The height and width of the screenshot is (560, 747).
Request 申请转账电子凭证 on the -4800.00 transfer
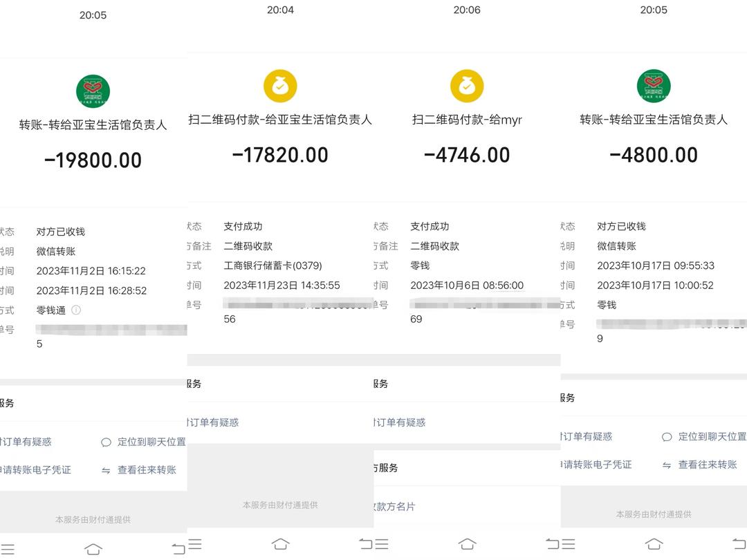click(x=597, y=465)
